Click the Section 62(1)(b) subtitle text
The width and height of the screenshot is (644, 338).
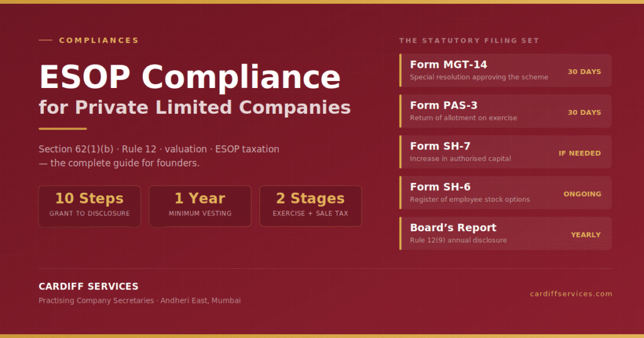(159, 156)
